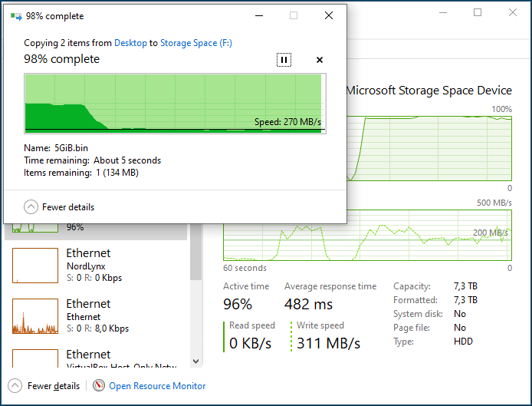This screenshot has height=406, width=532.
Task: Click the copy speed graph
Action: tap(175, 104)
